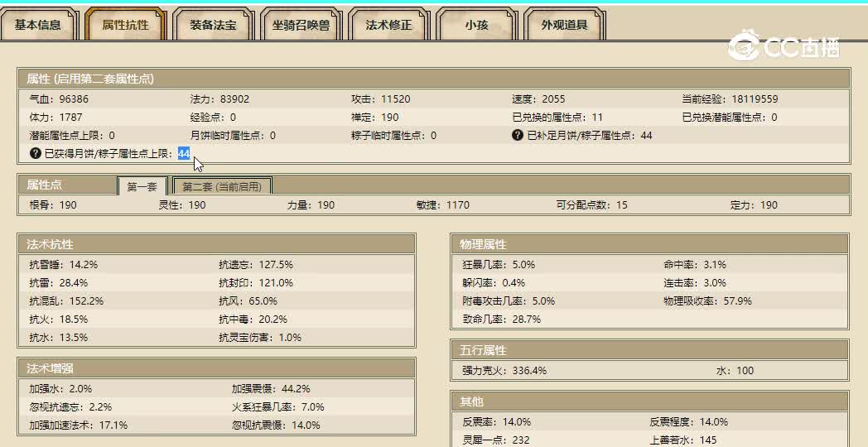Image resolution: width=868 pixels, height=447 pixels.
Task: Click 可分配点数：15 text
Action: coord(591,204)
